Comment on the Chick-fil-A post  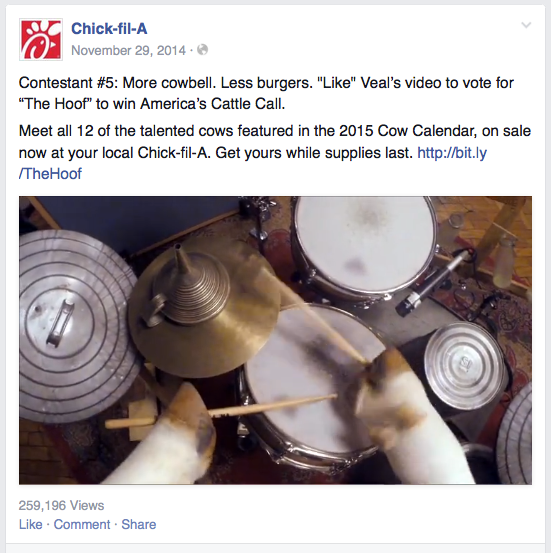click(82, 524)
